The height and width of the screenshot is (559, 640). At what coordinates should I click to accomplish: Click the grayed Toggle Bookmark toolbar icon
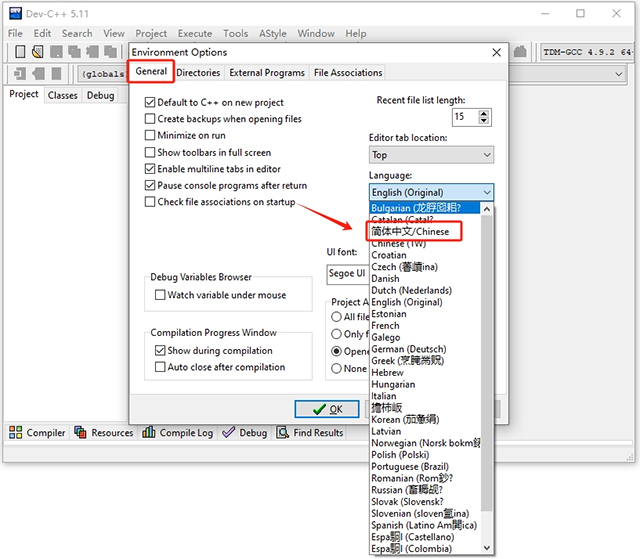click(38, 74)
